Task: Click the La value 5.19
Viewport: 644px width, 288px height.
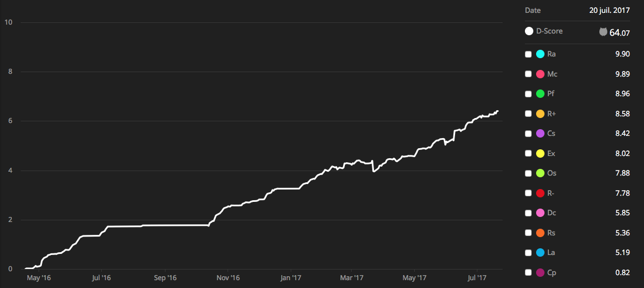Action: 623,252
